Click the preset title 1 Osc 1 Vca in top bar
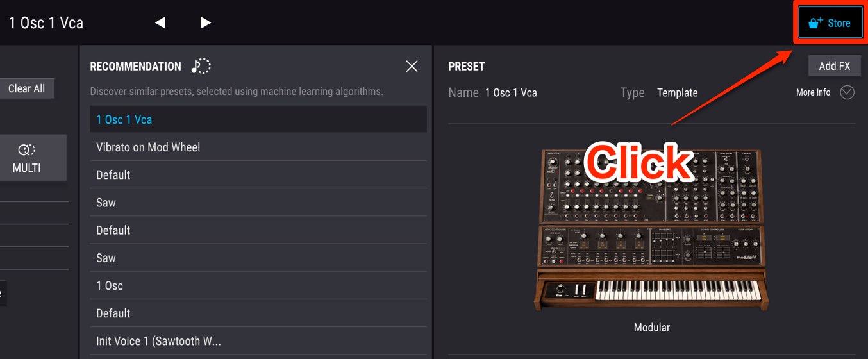868x359 pixels. [x=46, y=23]
